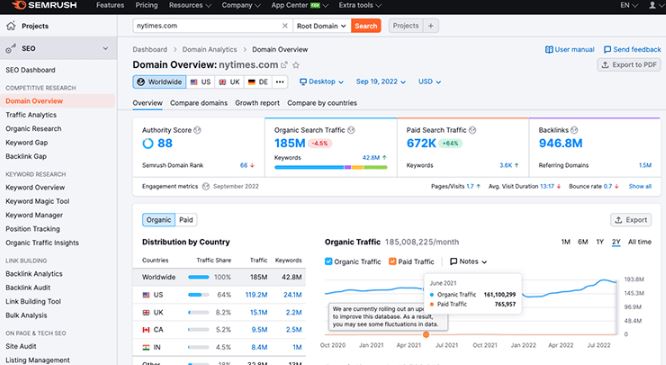The height and width of the screenshot is (365, 666).
Task: Select Canada flag in country list
Action: click(146, 330)
